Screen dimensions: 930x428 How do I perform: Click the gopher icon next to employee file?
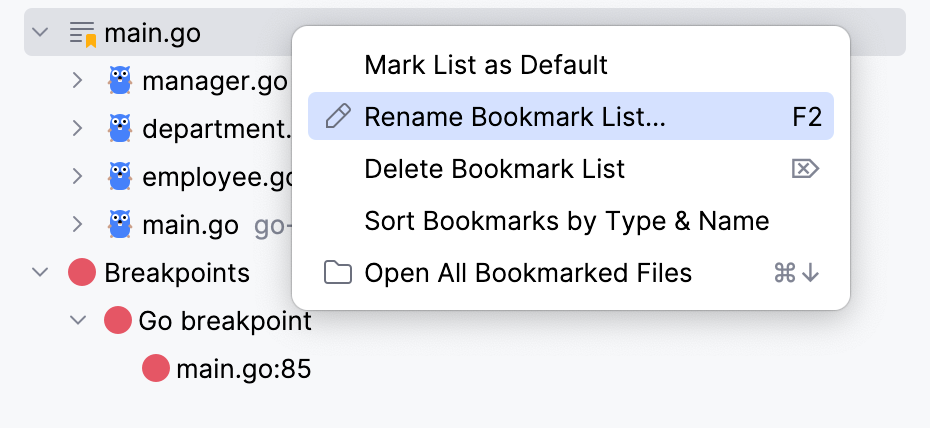[x=120, y=177]
